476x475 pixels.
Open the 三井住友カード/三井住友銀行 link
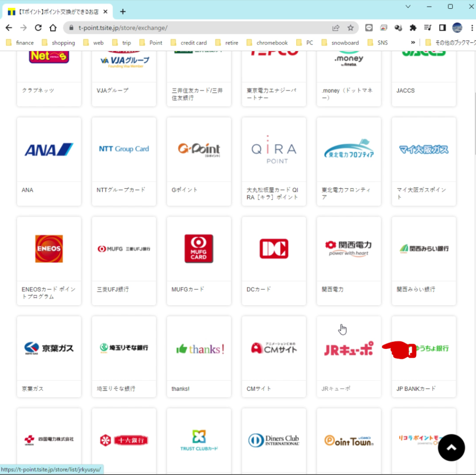click(197, 94)
